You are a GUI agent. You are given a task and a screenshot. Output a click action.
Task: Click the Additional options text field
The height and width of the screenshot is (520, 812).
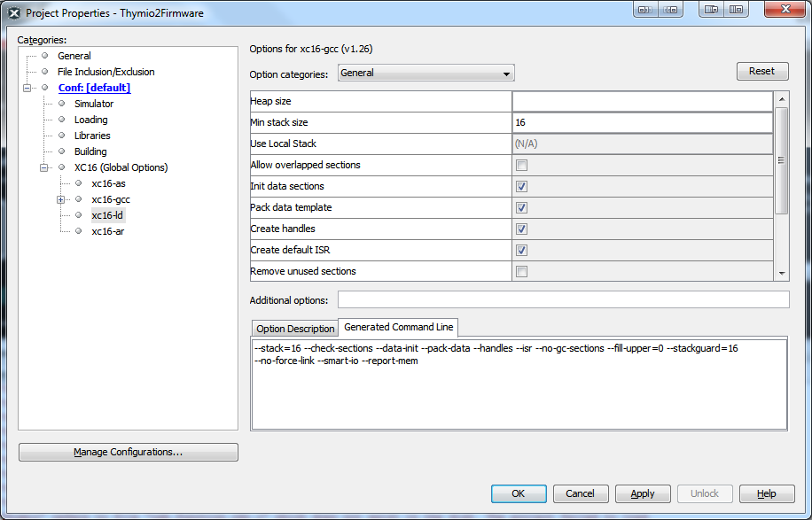564,299
